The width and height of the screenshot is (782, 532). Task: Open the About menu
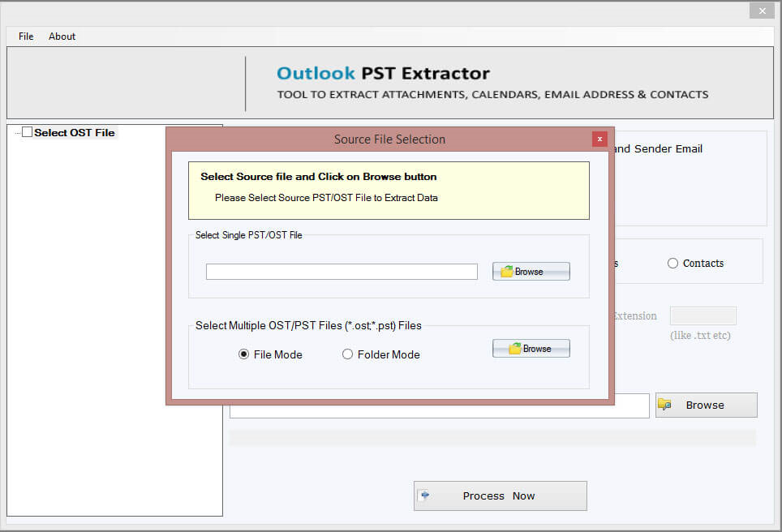point(62,36)
